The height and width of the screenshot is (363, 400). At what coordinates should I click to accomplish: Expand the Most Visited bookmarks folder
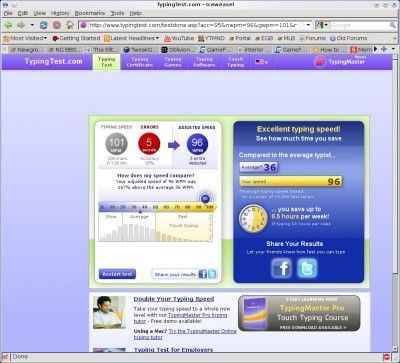[25, 38]
